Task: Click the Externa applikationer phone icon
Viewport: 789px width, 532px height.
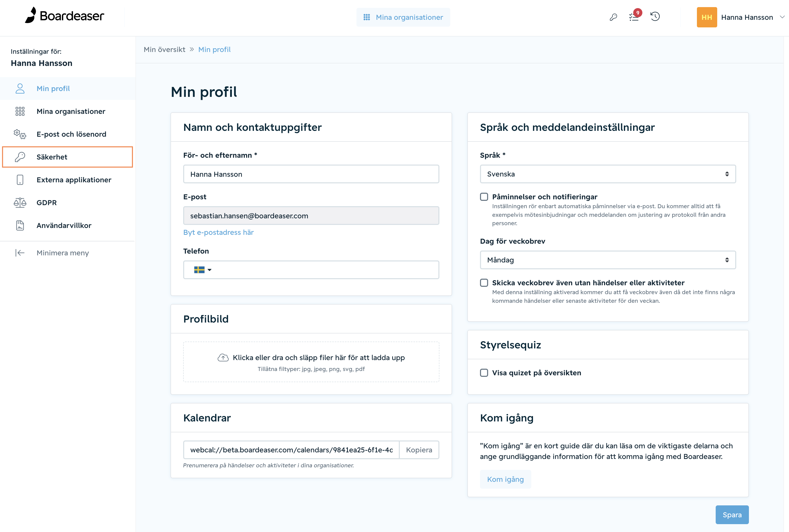Action: [x=20, y=180]
